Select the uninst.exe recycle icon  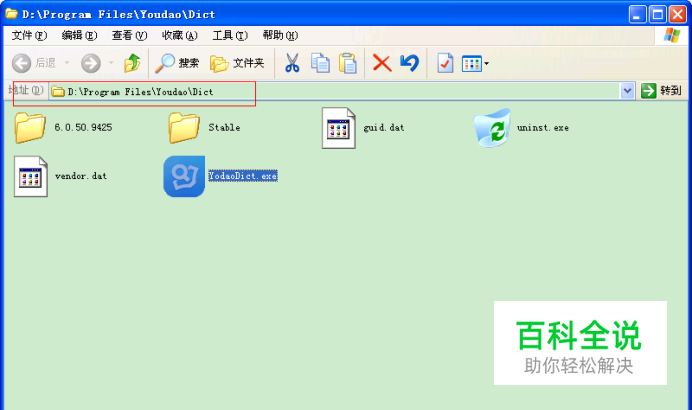click(x=492, y=128)
